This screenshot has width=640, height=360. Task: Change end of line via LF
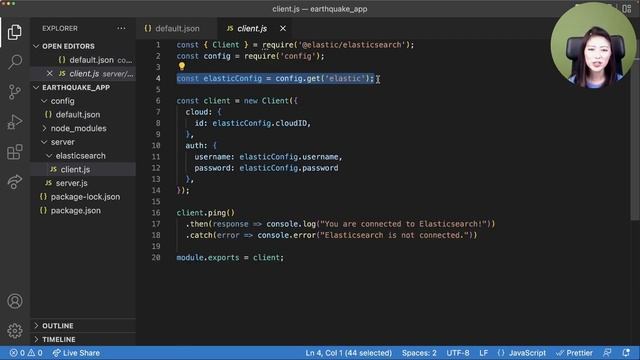(x=484, y=353)
